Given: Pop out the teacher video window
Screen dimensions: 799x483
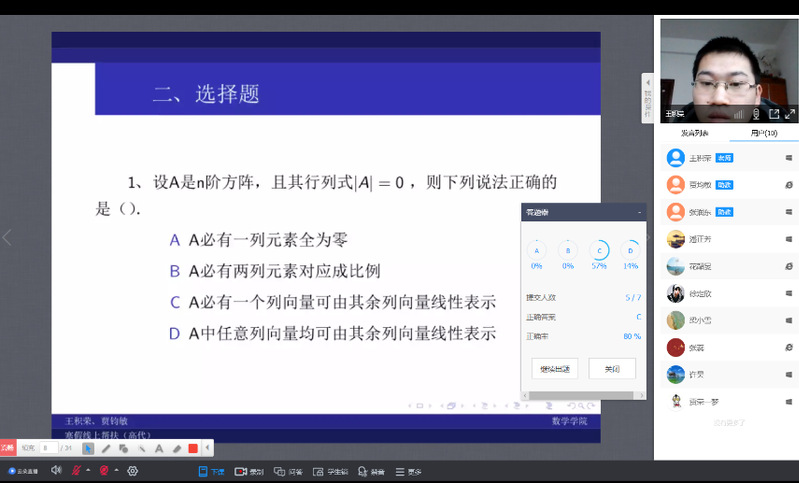Looking at the screenshot, I should click(773, 114).
